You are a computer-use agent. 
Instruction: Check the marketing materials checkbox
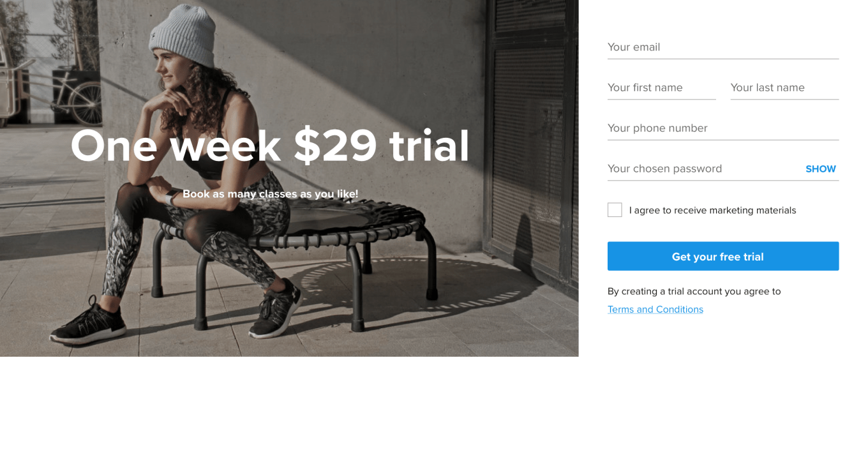coord(615,210)
